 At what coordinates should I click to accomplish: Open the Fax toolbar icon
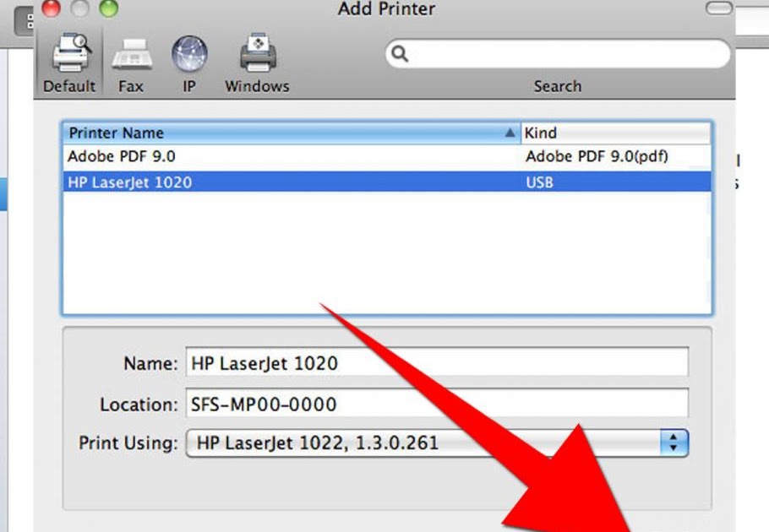(x=132, y=54)
